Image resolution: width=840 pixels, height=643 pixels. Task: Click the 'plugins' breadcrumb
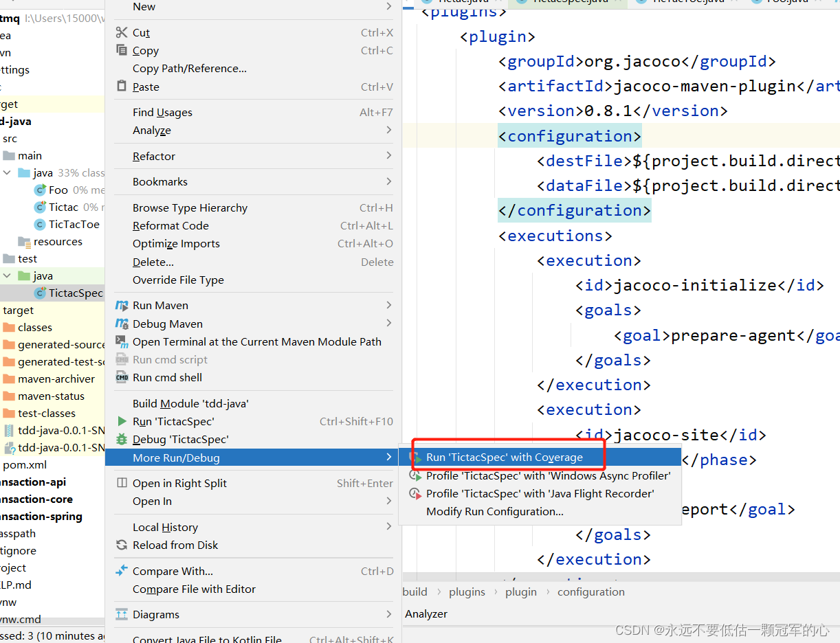[x=467, y=591]
